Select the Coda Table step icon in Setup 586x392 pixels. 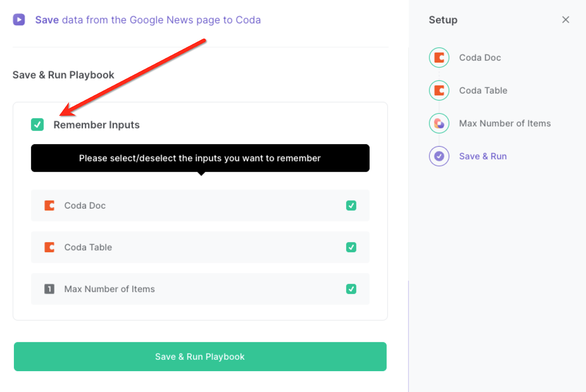point(439,90)
